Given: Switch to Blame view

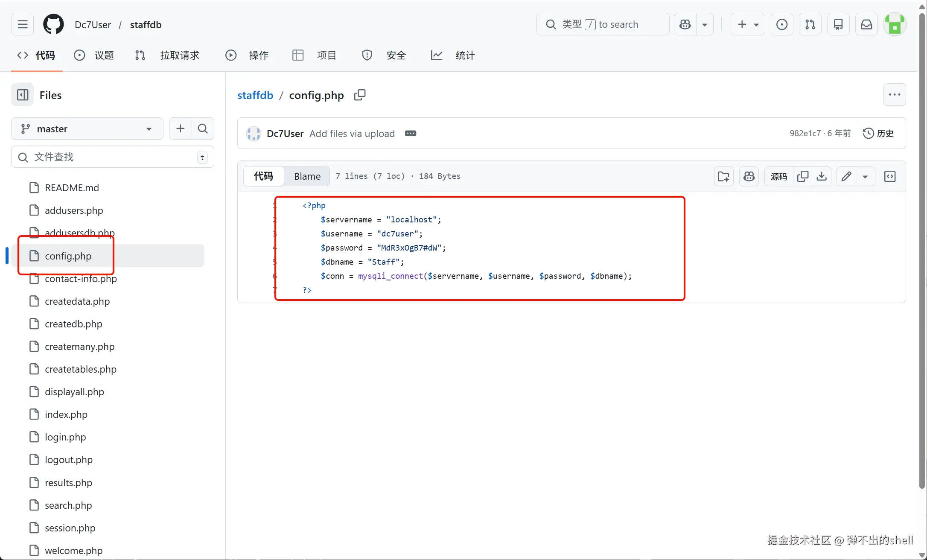Looking at the screenshot, I should (x=307, y=176).
